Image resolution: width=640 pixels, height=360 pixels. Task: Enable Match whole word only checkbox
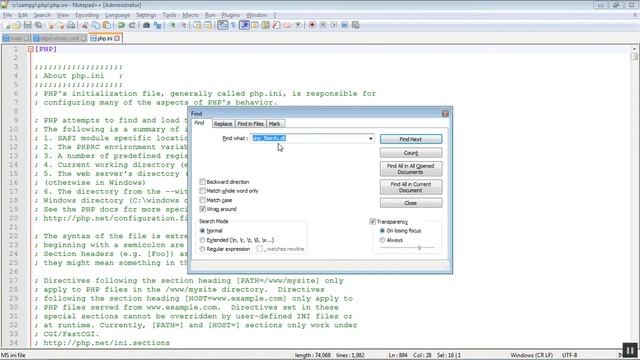[x=202, y=191]
